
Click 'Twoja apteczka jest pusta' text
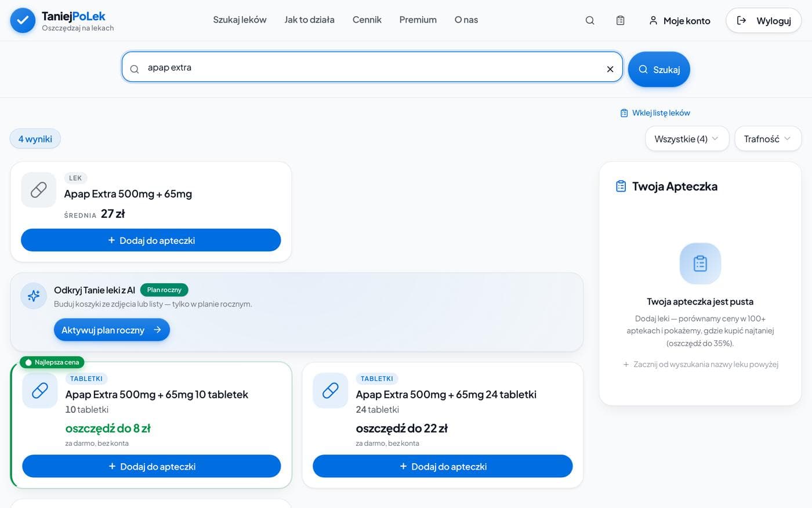click(x=700, y=301)
